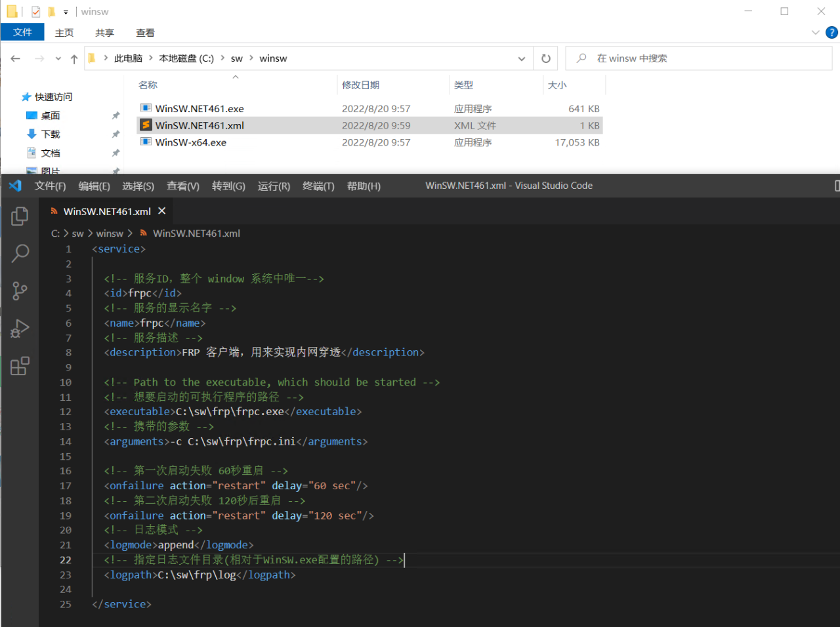Viewport: 840px width, 627px height.
Task: Click the refresh button beside address bar
Action: [x=545, y=58]
